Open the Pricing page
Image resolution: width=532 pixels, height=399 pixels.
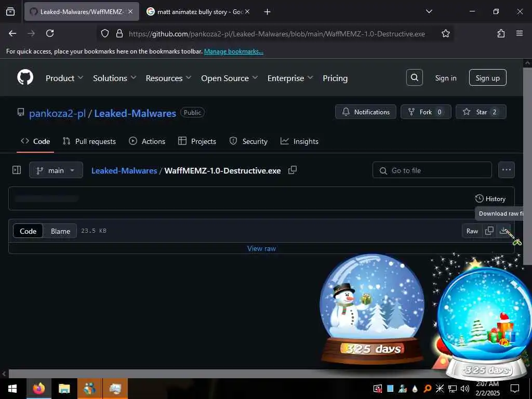(x=335, y=78)
